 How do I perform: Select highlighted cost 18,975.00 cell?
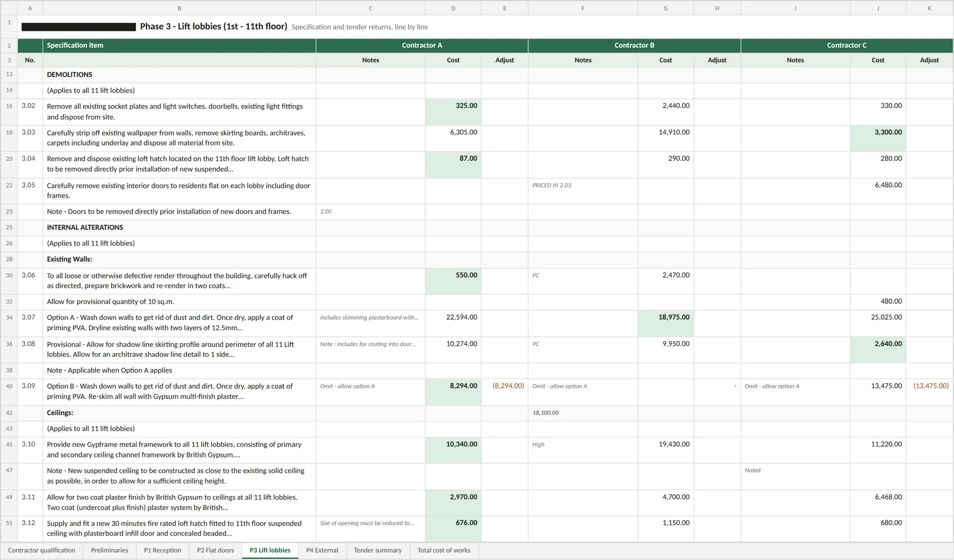[665, 323]
